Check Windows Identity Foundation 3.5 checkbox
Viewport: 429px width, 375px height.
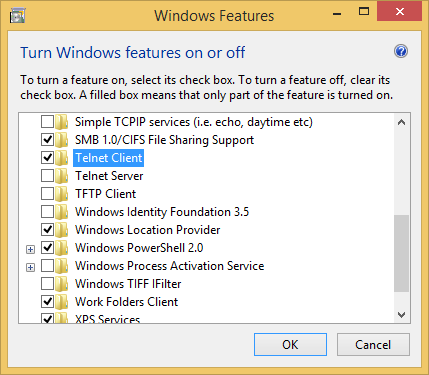tap(47, 212)
